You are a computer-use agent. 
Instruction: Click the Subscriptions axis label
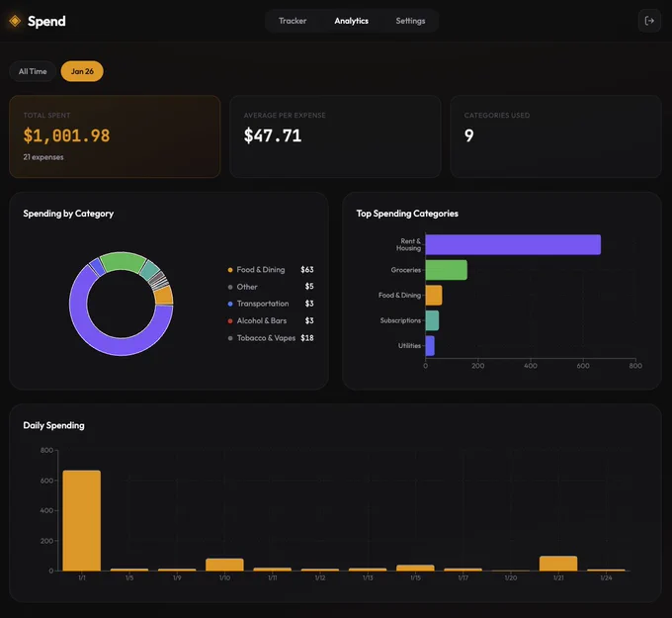[400, 320]
